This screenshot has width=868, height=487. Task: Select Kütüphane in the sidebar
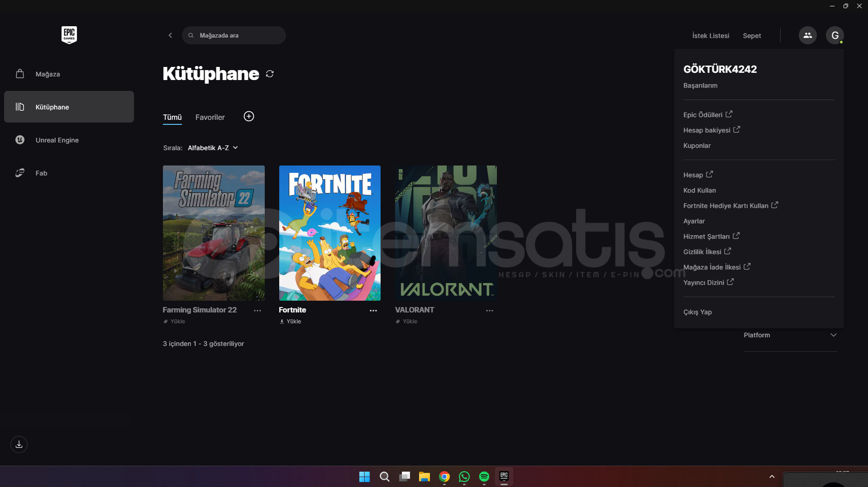[69, 107]
